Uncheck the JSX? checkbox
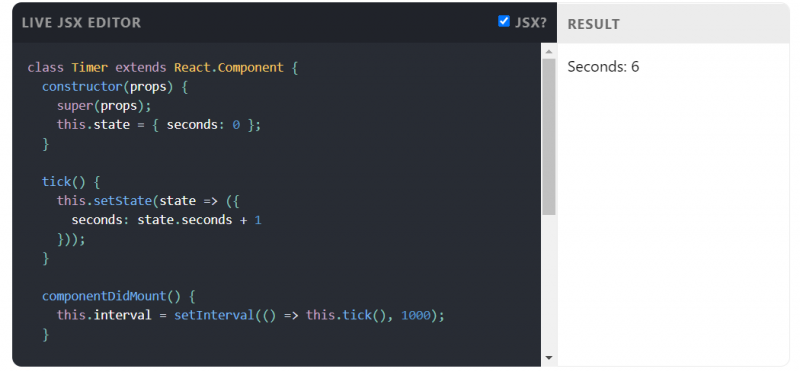The width and height of the screenshot is (800, 372). [x=504, y=21]
